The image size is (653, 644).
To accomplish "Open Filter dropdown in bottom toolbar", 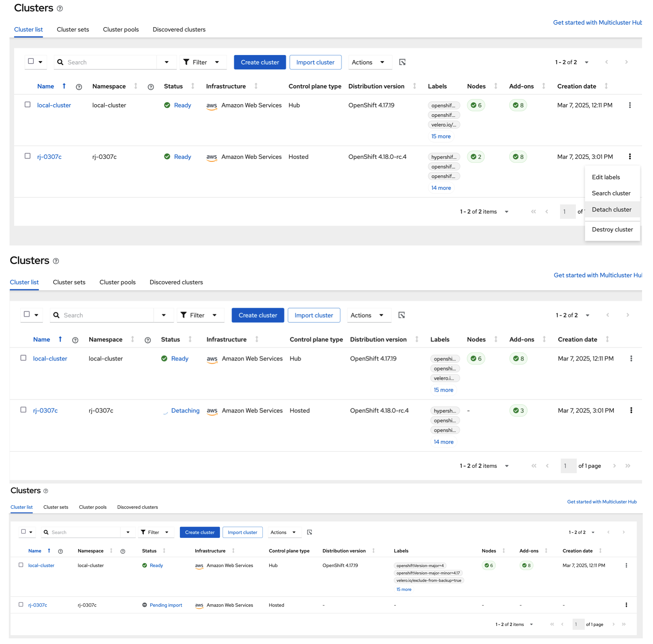I will point(155,532).
